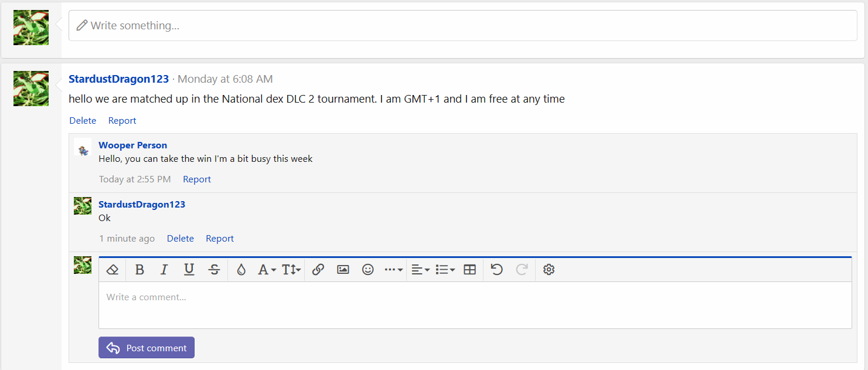
Task: Click the insert image icon
Action: coord(343,270)
